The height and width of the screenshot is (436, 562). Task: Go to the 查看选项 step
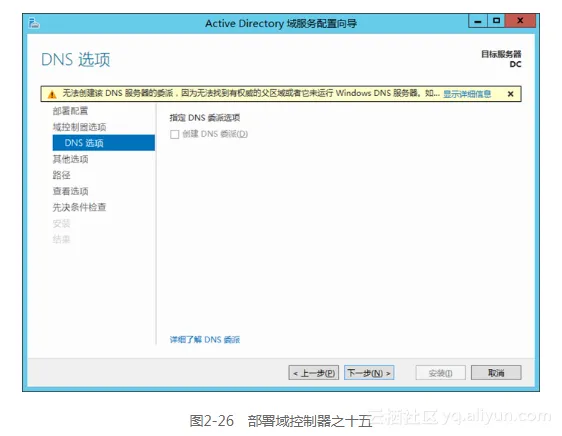click(70, 191)
